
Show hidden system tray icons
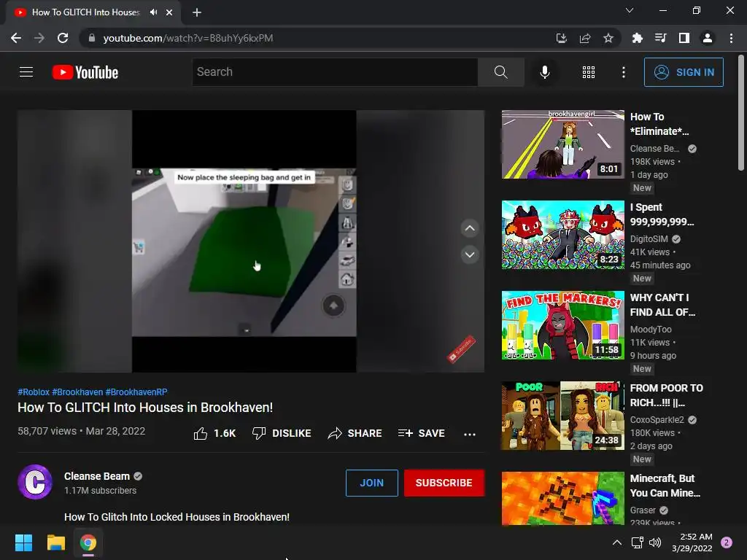pyautogui.click(x=617, y=542)
